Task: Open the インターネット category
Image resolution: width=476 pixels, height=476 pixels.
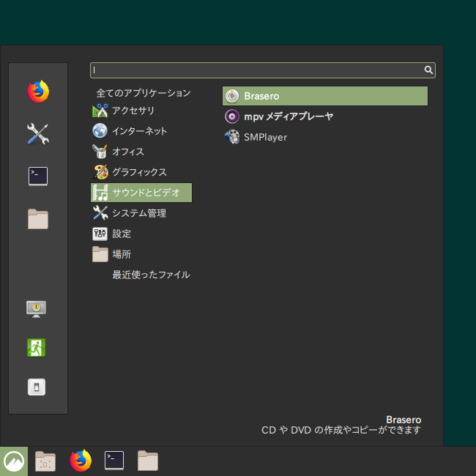Action: point(141,131)
